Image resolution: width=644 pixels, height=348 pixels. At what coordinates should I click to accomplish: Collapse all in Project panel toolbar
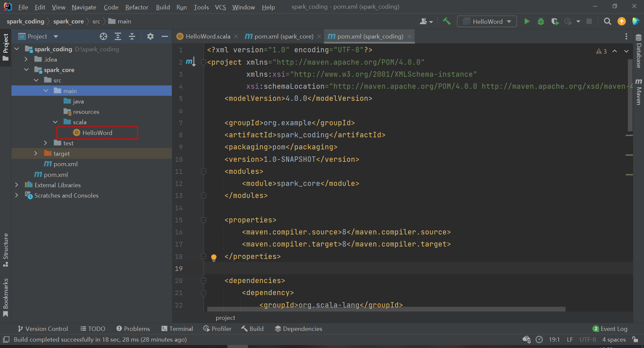132,37
